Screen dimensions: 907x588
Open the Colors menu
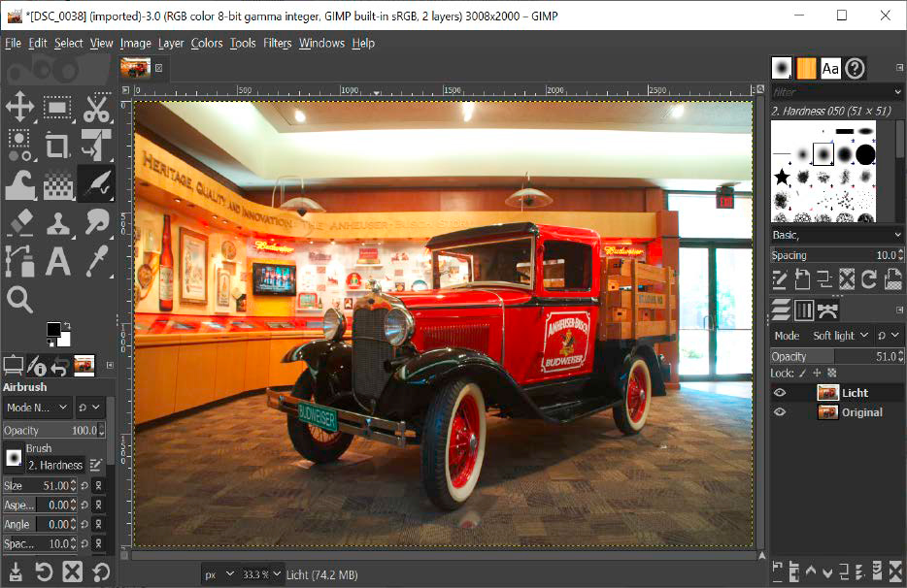[x=207, y=43]
